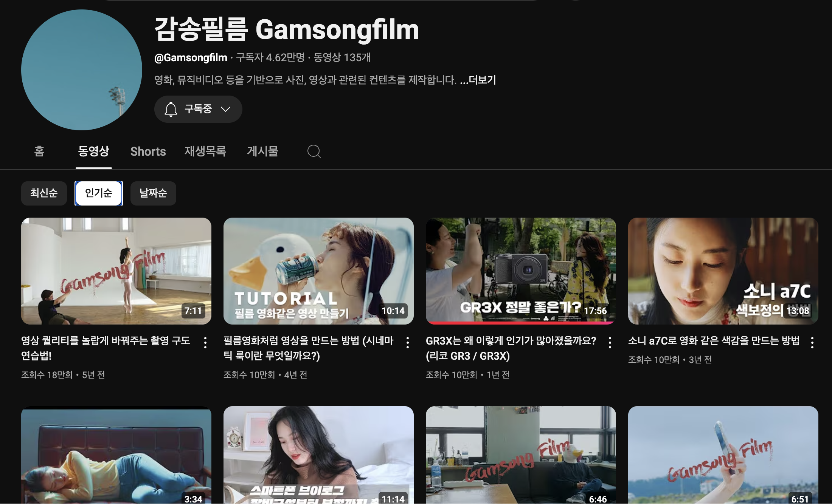The width and height of the screenshot is (832, 504).
Task: Select the 인기순 sort chip
Action: [99, 193]
